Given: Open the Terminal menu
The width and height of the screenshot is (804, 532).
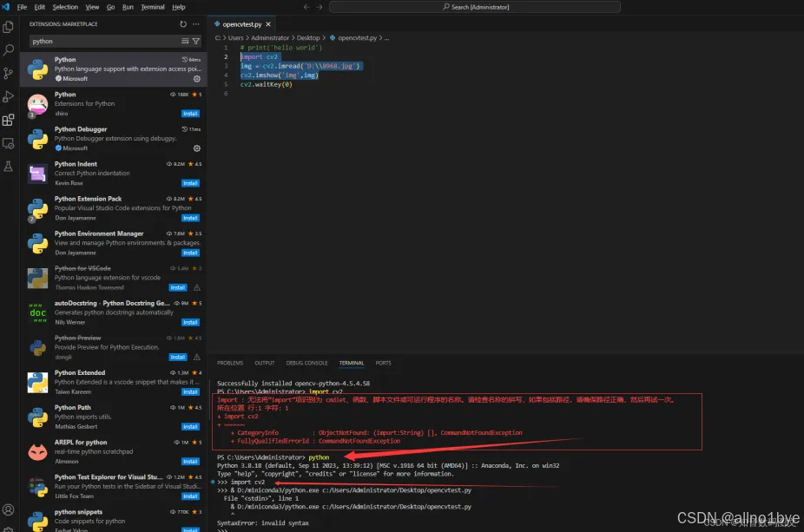Looking at the screenshot, I should 153,7.
